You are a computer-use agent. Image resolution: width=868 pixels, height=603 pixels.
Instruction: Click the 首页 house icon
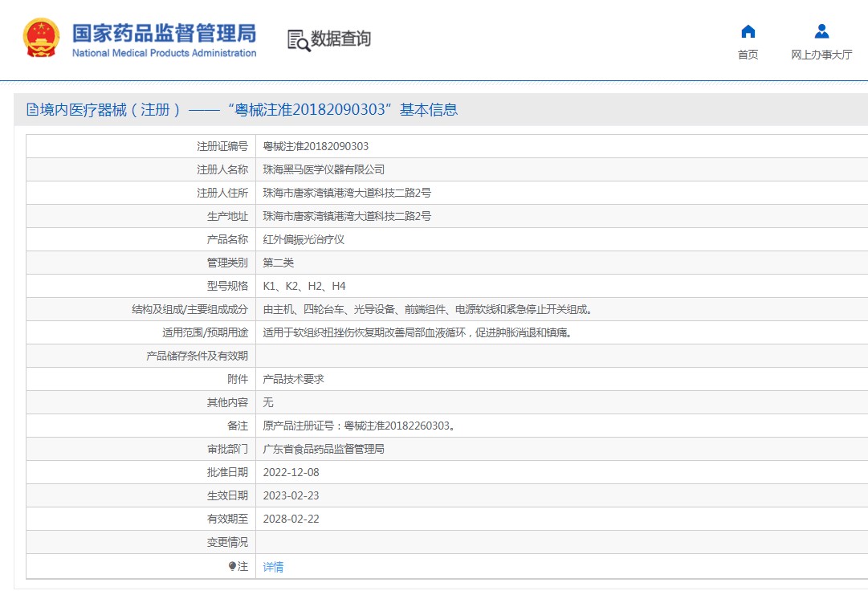pos(748,31)
